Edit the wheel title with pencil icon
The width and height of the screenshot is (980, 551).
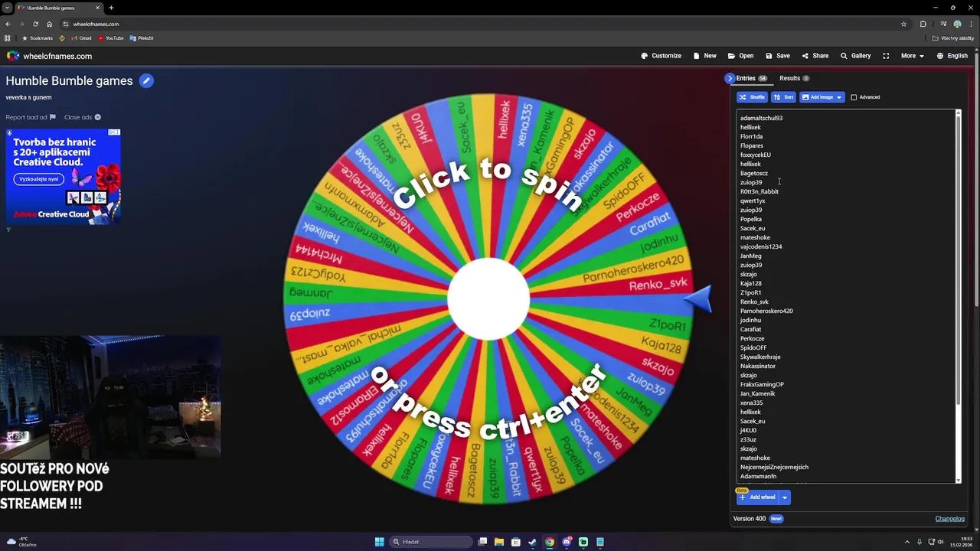click(x=146, y=80)
